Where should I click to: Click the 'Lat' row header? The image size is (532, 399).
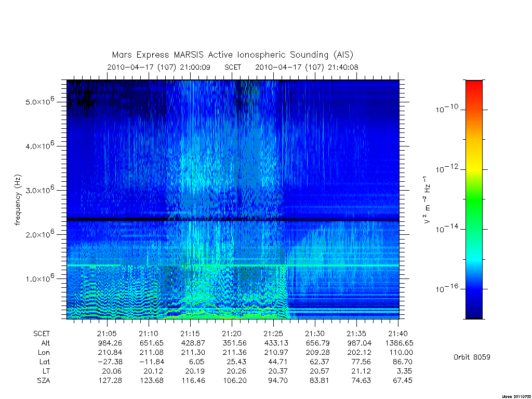(45, 362)
